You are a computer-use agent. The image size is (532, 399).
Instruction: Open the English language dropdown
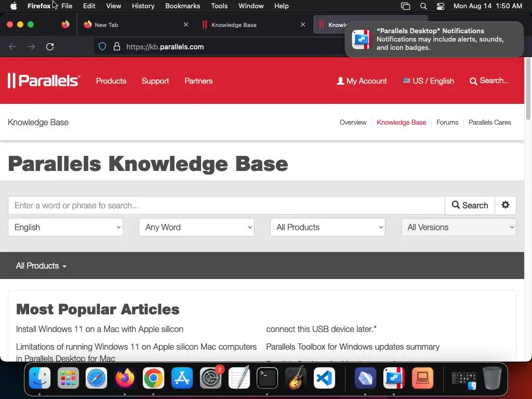(65, 227)
